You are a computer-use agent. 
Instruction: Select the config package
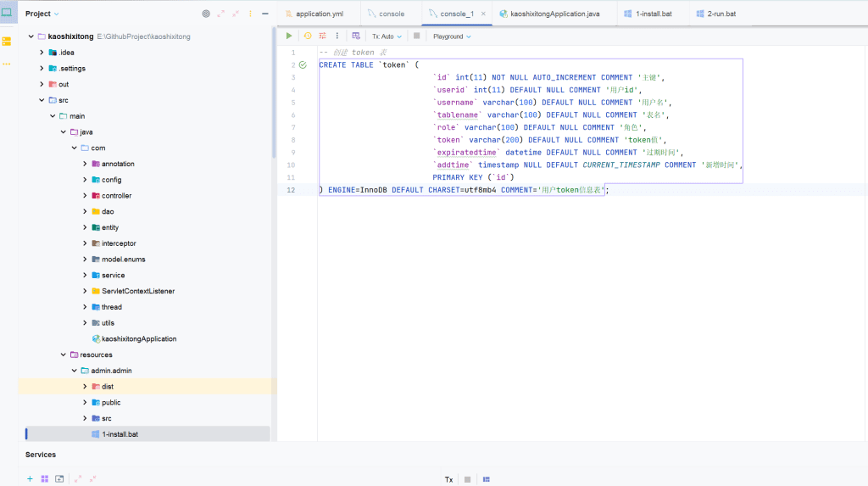coord(111,180)
